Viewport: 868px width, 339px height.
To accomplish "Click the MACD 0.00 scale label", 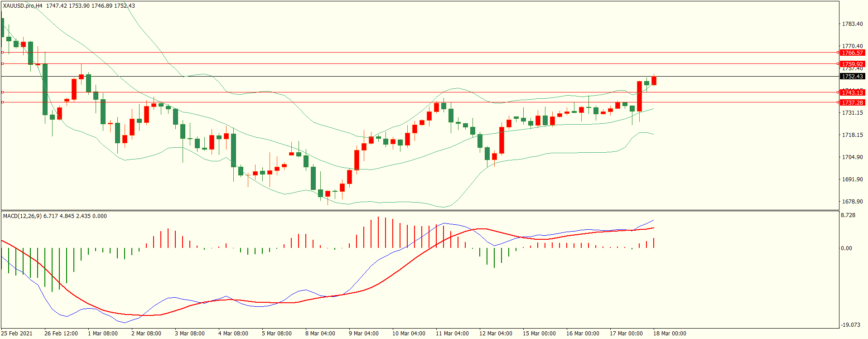I will [x=846, y=248].
